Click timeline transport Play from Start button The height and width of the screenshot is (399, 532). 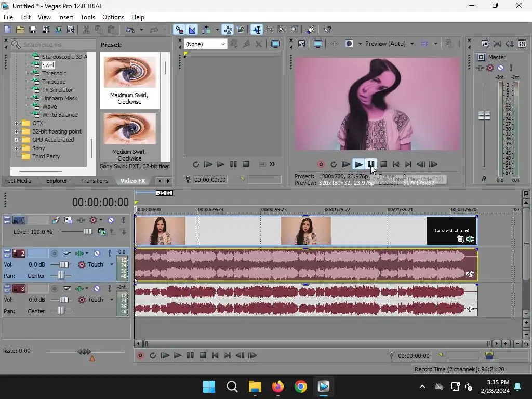[165, 355]
